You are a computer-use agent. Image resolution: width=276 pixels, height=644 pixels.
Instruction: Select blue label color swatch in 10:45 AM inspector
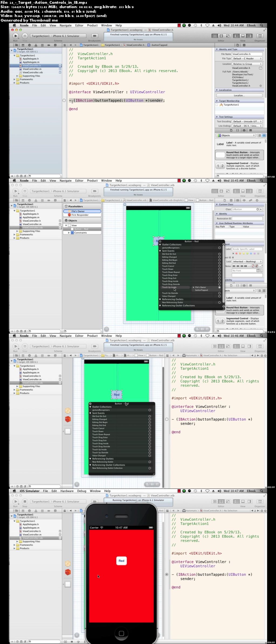point(251,253)
